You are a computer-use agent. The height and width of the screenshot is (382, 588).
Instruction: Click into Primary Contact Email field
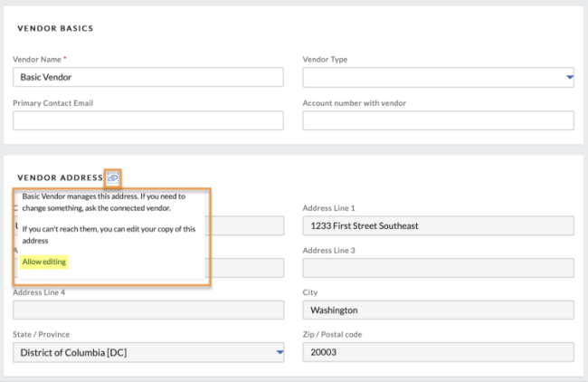coord(148,120)
